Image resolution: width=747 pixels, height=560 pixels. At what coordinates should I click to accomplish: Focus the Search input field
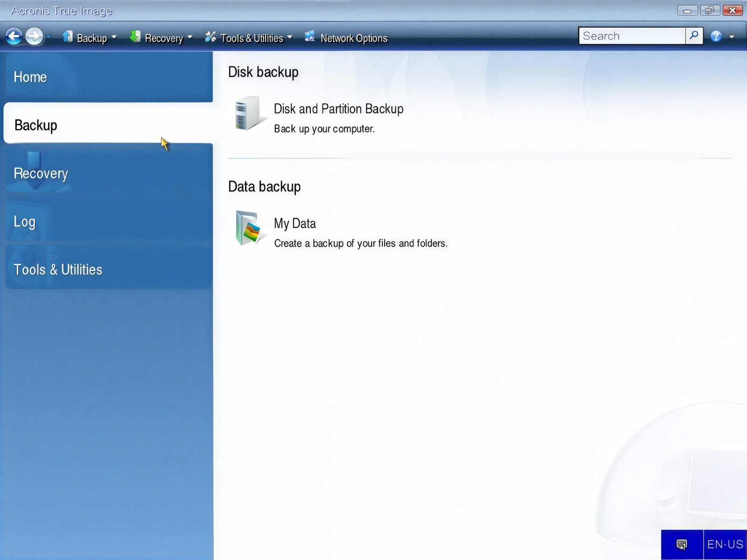[632, 36]
